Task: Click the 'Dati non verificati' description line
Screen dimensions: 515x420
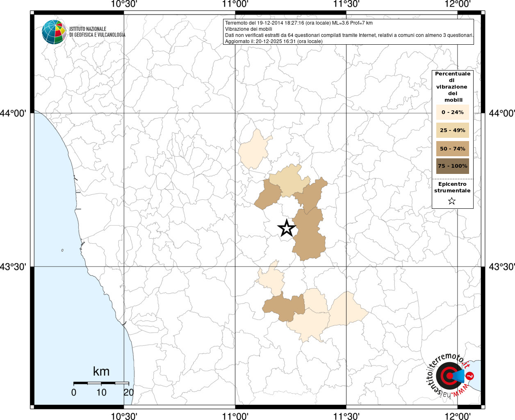Action: [349, 35]
